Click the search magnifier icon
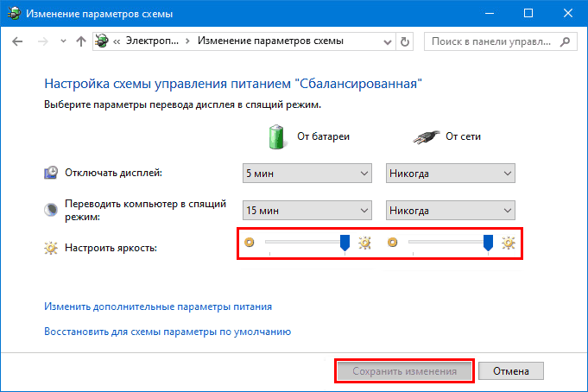588x392 pixels. (566, 41)
